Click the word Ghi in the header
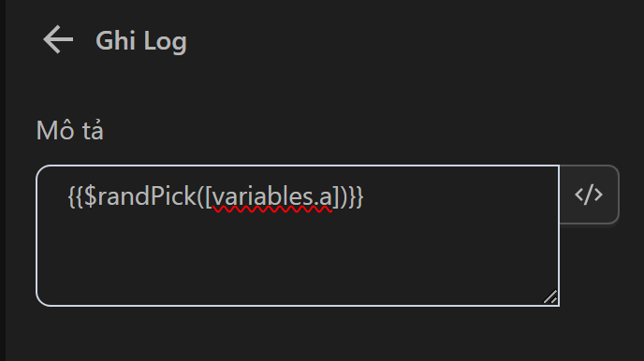Viewport: 644px width, 361px height. [116, 40]
